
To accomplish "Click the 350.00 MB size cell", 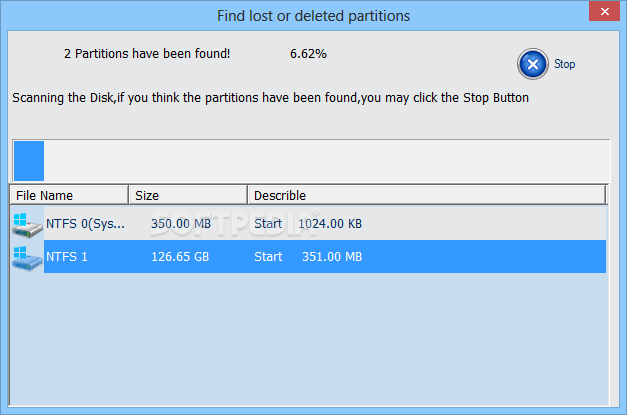I will coord(181,223).
